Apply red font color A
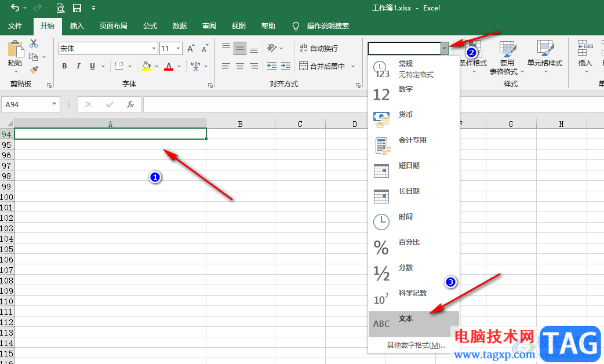The height and width of the screenshot is (364, 604). (169, 66)
